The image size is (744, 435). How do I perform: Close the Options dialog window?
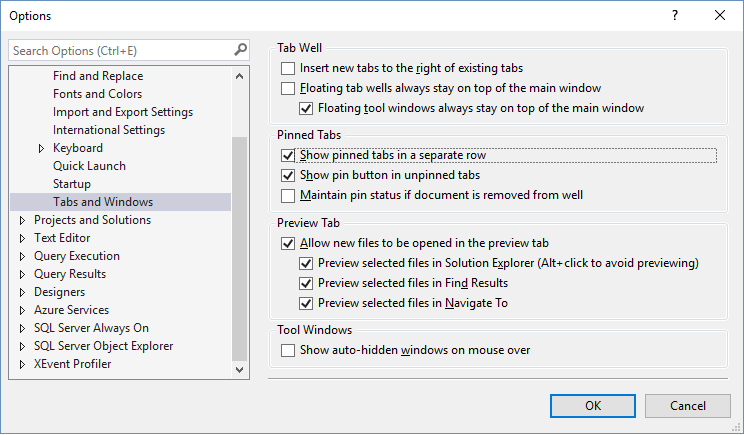tap(720, 16)
